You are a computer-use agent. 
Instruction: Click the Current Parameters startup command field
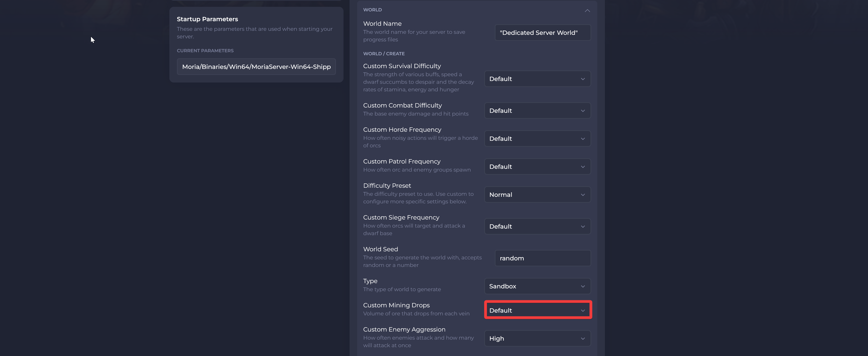pos(256,67)
